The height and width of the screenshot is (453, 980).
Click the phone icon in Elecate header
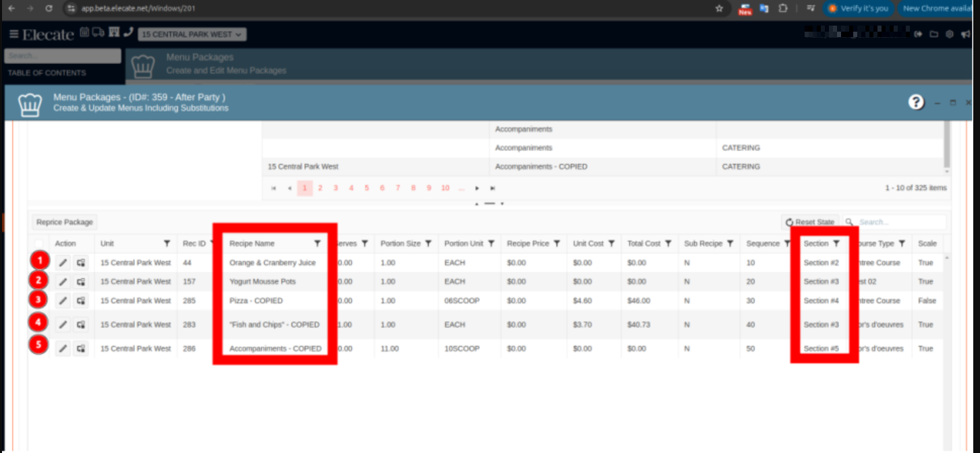pos(128,32)
